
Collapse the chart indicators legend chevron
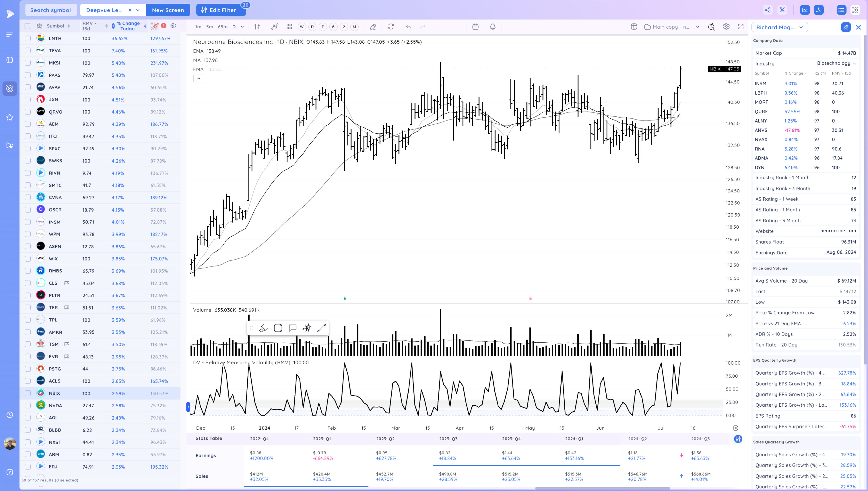tap(199, 78)
